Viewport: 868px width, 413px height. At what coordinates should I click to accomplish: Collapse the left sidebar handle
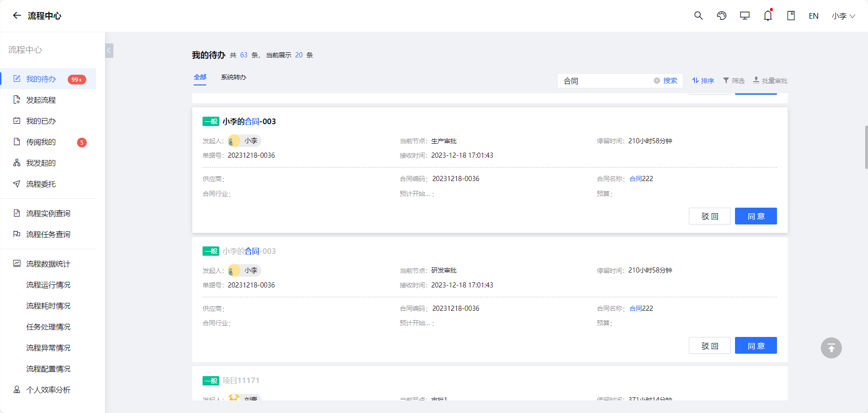tap(109, 50)
